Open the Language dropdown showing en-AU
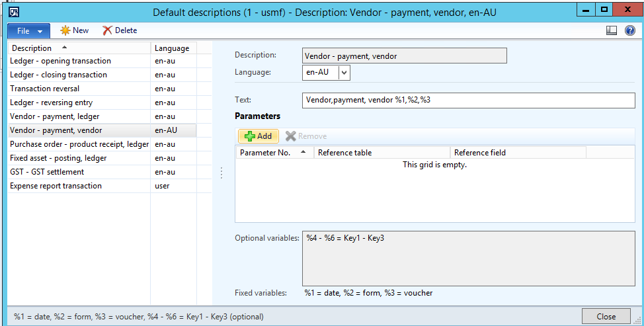Screen dimensions: 644x326 [344, 72]
